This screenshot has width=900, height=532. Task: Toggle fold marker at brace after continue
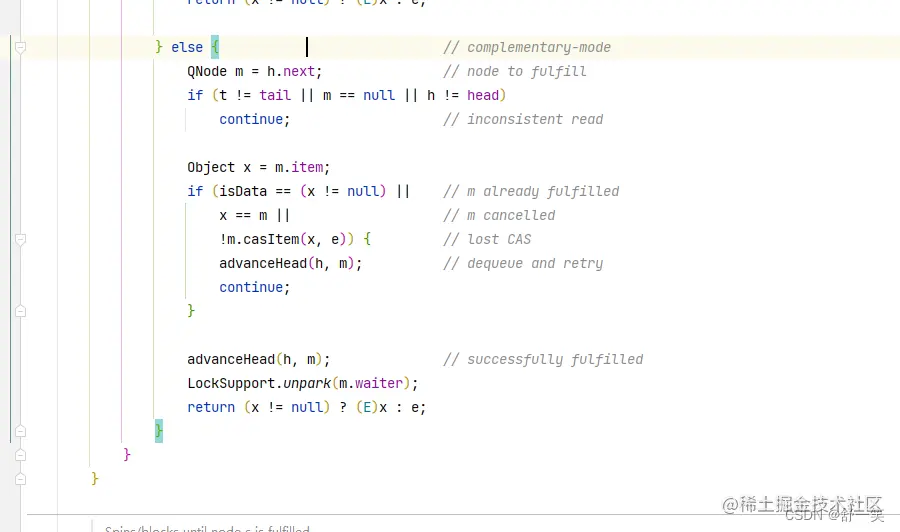20,311
